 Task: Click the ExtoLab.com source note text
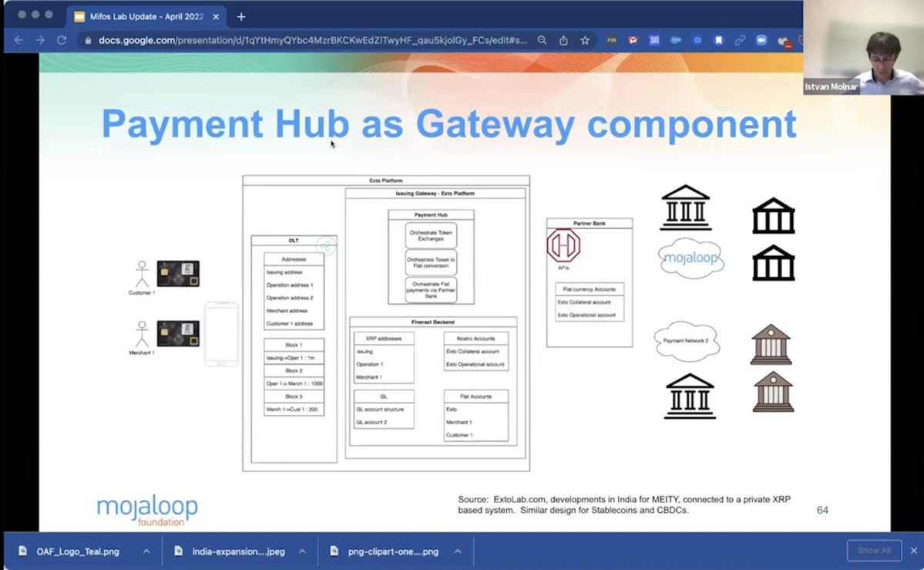pyautogui.click(x=624, y=504)
